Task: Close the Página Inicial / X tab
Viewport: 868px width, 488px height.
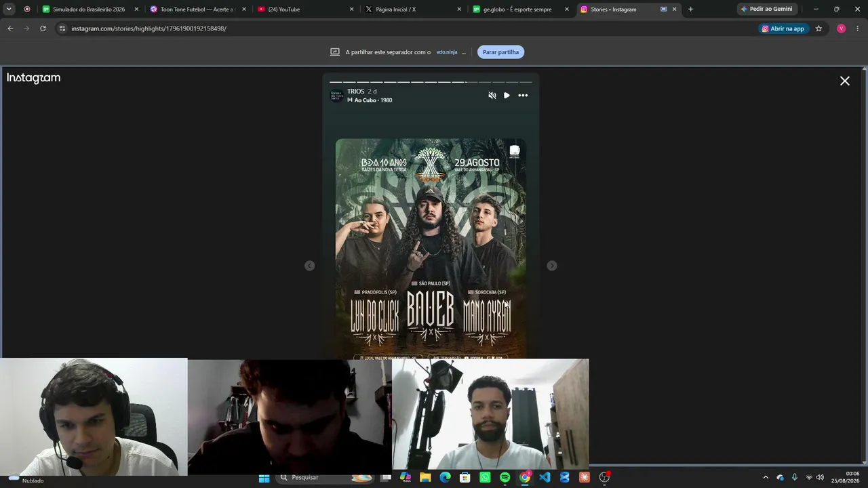Action: click(x=459, y=9)
